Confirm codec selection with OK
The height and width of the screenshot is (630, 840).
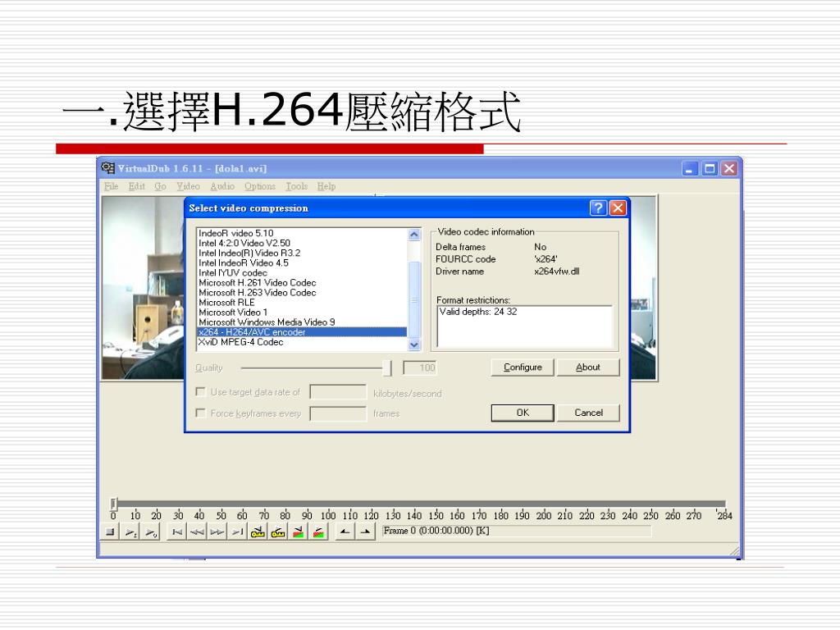pos(523,413)
